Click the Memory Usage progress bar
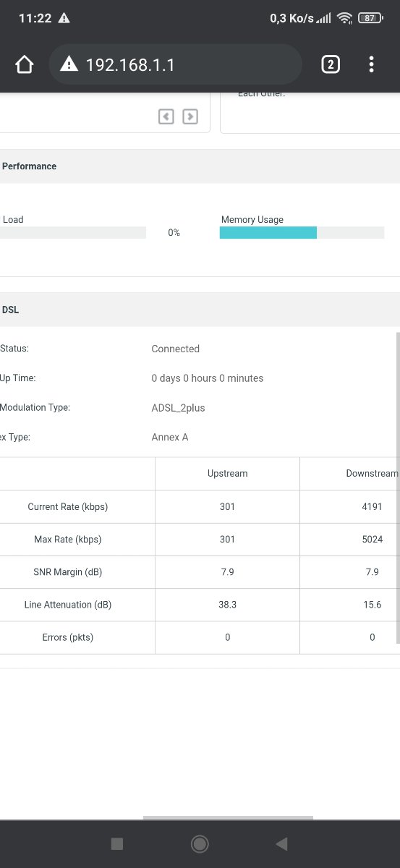 pyautogui.click(x=302, y=232)
